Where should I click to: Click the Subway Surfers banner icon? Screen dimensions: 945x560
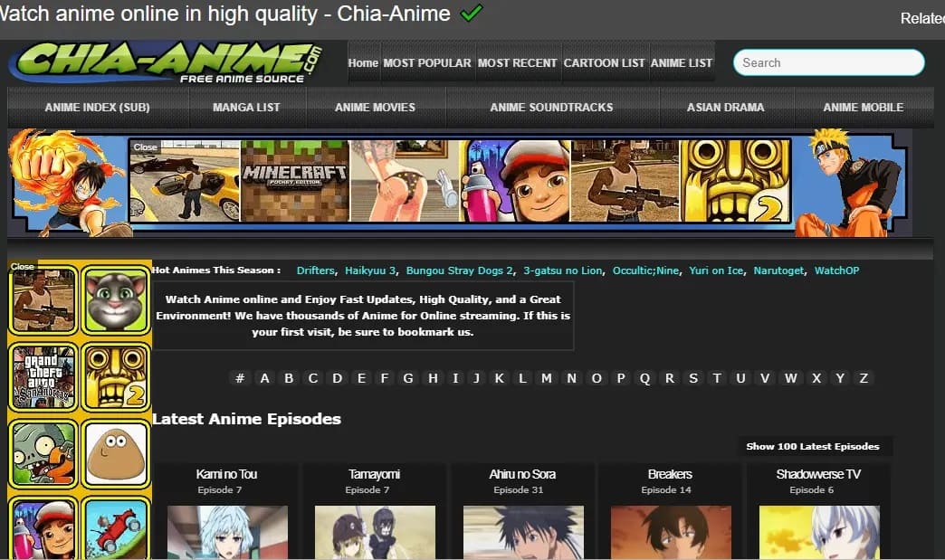click(x=514, y=181)
